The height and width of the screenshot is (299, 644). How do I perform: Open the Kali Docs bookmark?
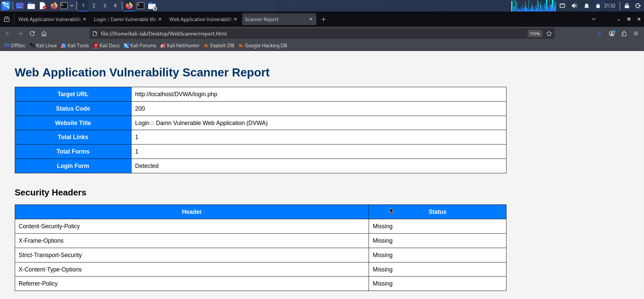point(106,46)
